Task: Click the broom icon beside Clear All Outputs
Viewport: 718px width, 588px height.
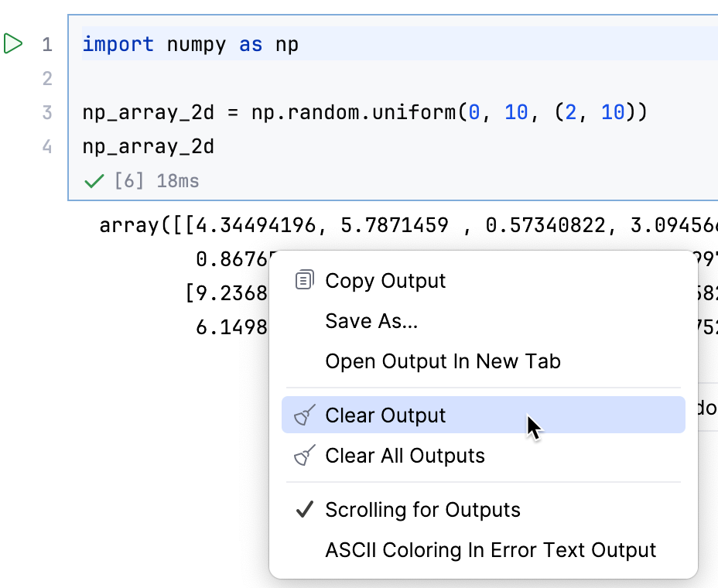Action: click(x=304, y=456)
